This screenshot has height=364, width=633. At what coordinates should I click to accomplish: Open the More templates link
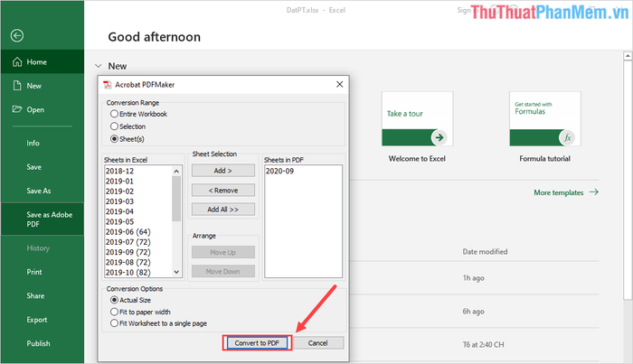tap(566, 192)
